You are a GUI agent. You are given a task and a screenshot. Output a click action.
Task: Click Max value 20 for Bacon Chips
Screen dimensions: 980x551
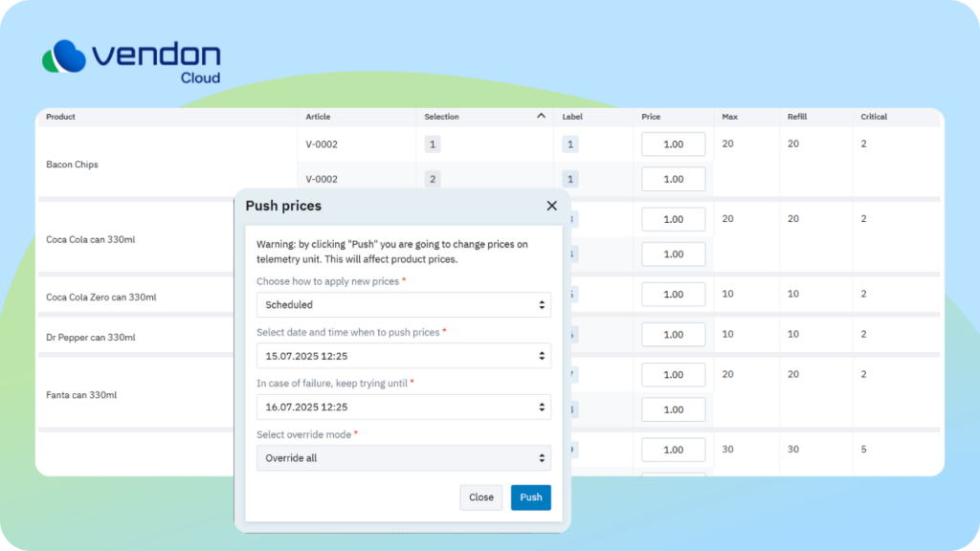727,143
